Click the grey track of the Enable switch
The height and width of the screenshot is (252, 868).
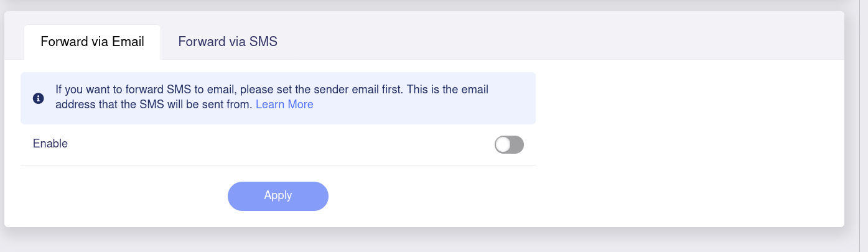tap(518, 144)
